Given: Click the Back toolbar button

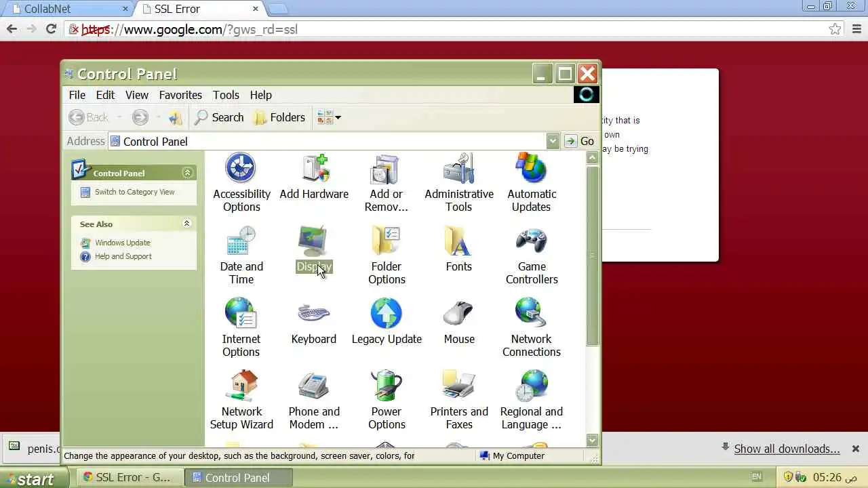Looking at the screenshot, I should click(x=89, y=117).
